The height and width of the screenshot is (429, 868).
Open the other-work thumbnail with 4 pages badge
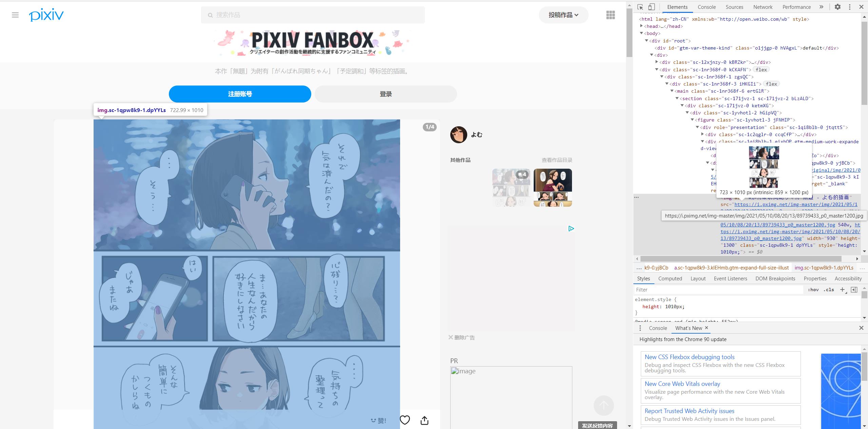click(x=511, y=187)
